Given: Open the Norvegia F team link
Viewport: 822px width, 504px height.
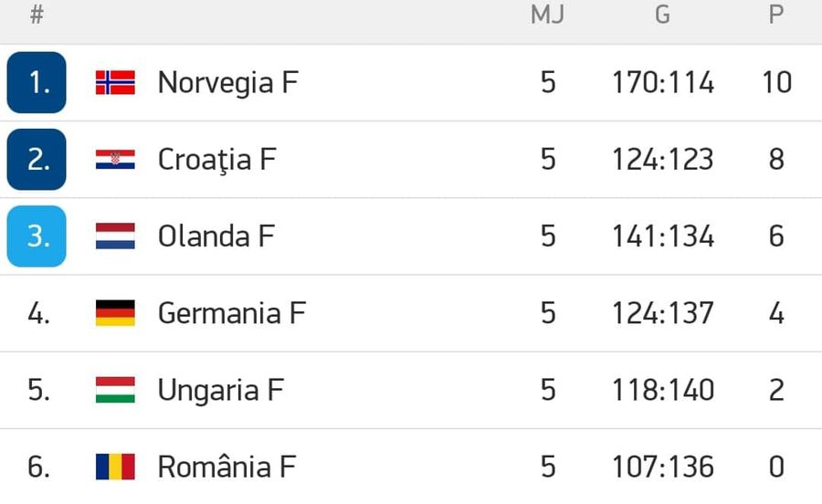Looking at the screenshot, I should click(x=228, y=83).
